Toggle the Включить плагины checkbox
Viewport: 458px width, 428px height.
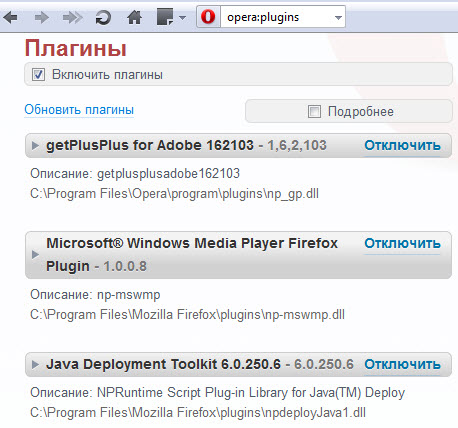38,74
